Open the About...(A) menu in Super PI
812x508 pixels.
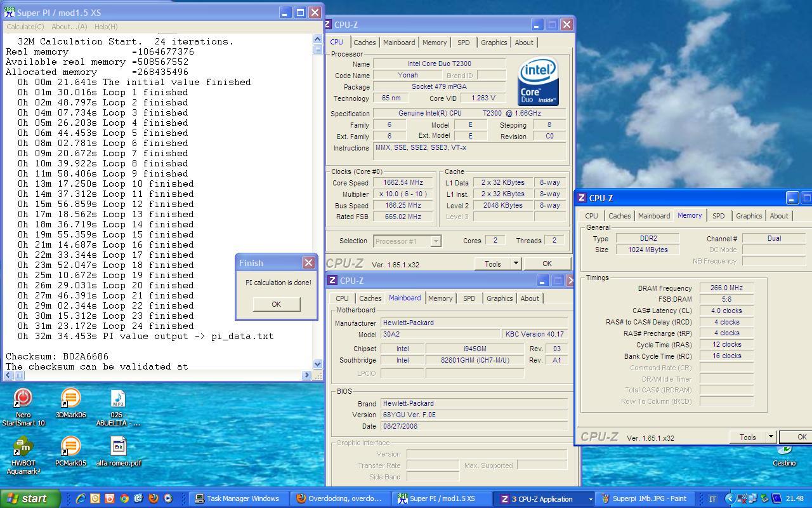click(x=69, y=27)
